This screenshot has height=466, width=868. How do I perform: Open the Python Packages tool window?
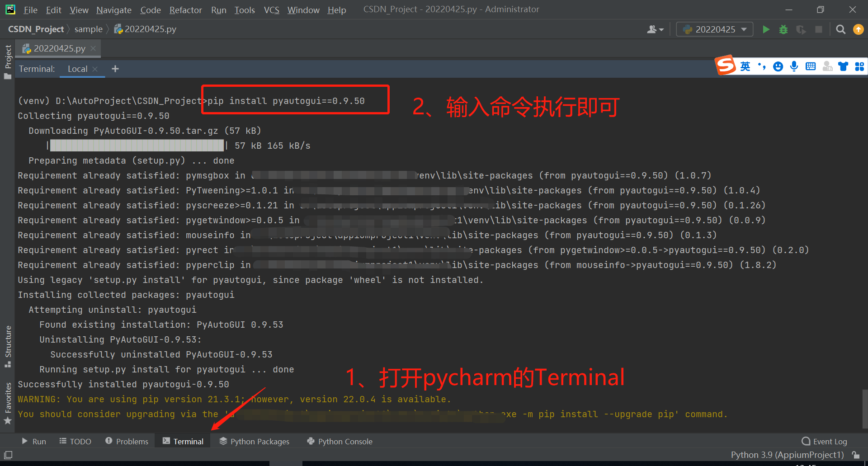[x=254, y=441]
